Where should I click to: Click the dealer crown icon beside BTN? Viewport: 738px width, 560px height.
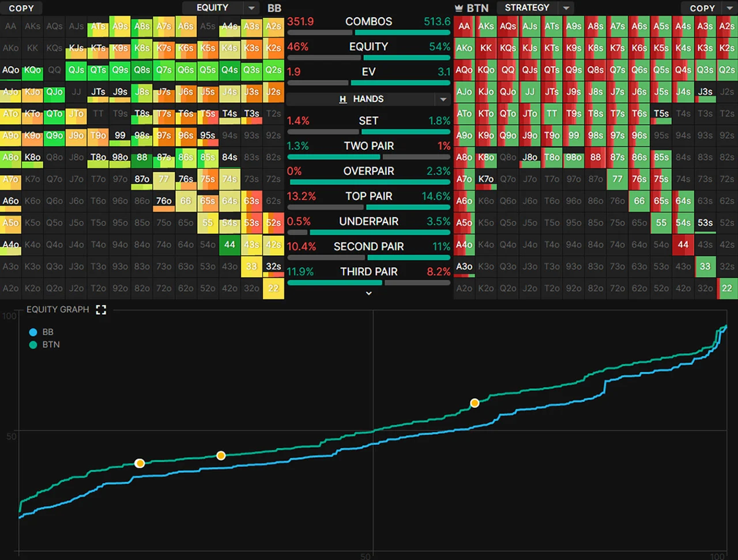point(459,7)
